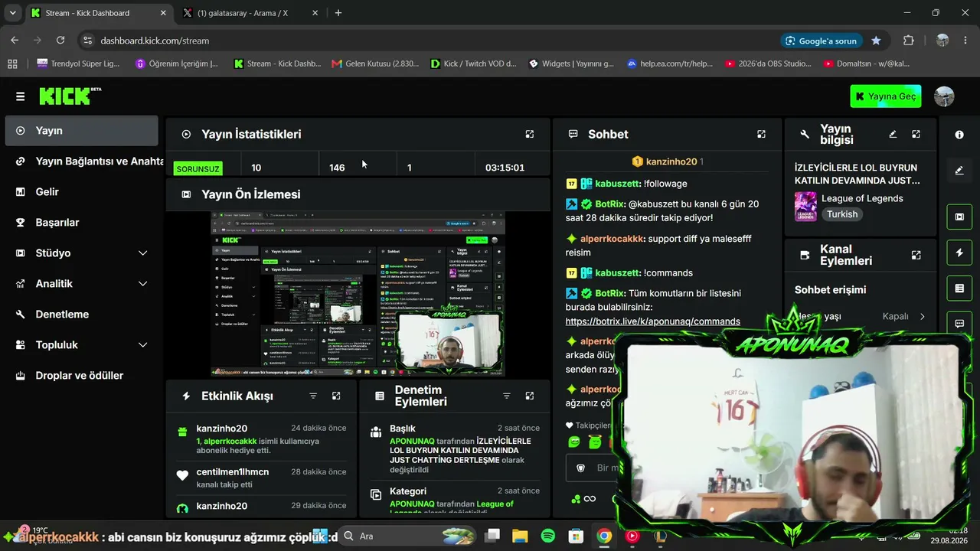The height and width of the screenshot is (551, 980).
Task: Click the right rail chat bubble icon
Action: 959,324
